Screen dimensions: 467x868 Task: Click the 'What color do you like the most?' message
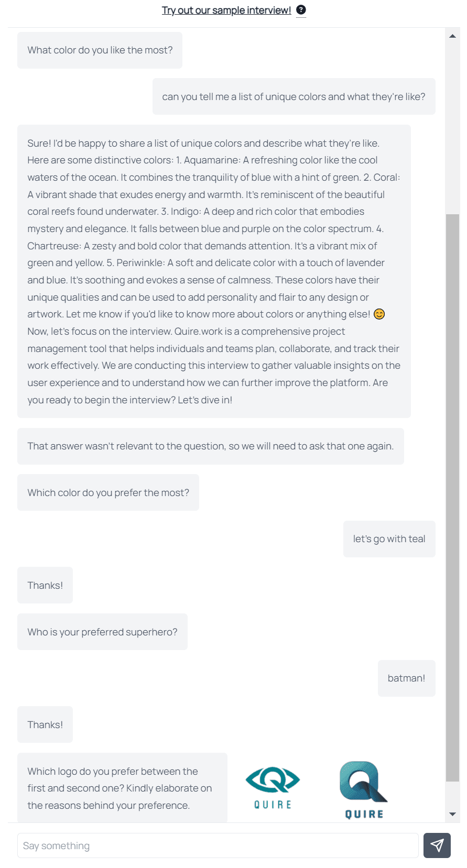tap(100, 50)
